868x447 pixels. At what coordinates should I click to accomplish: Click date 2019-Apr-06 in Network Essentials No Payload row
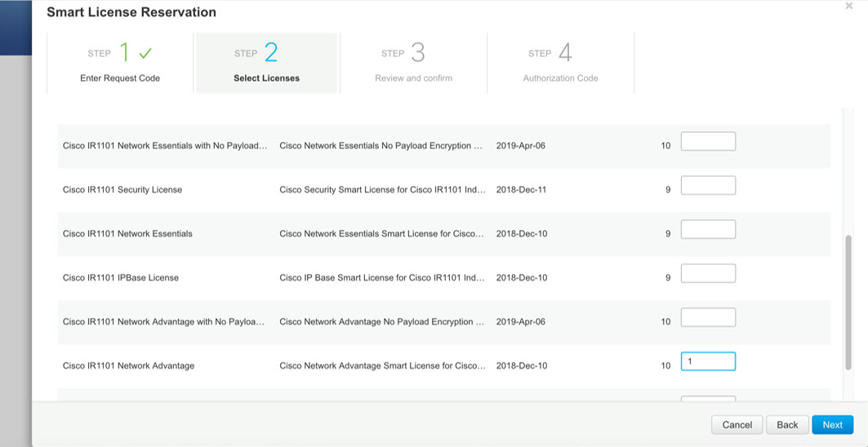coord(521,145)
